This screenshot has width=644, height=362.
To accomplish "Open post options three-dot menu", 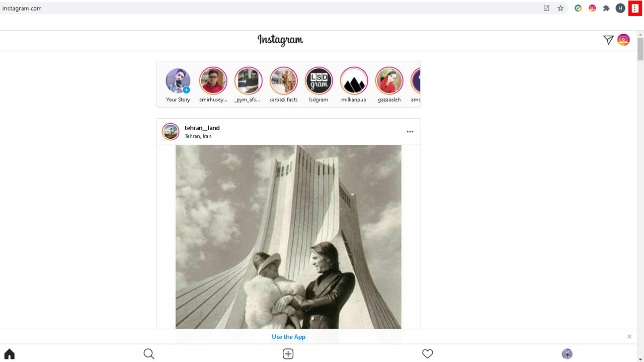I will coord(410,132).
